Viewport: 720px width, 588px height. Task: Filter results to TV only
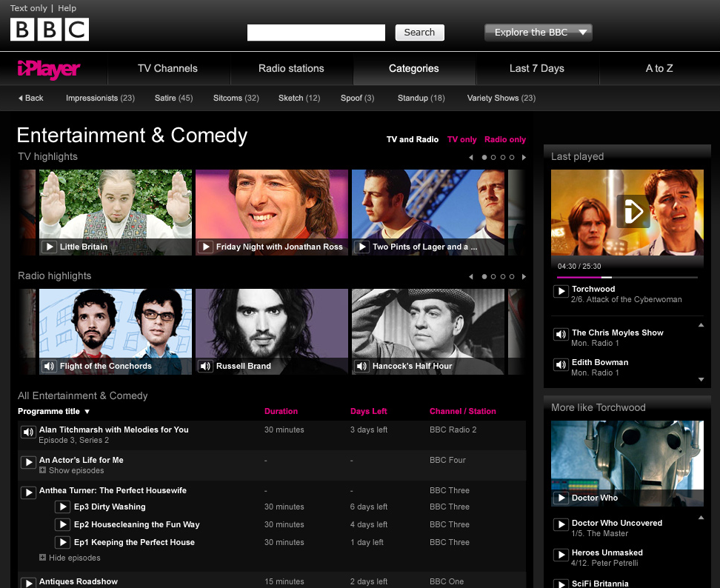pyautogui.click(x=461, y=139)
